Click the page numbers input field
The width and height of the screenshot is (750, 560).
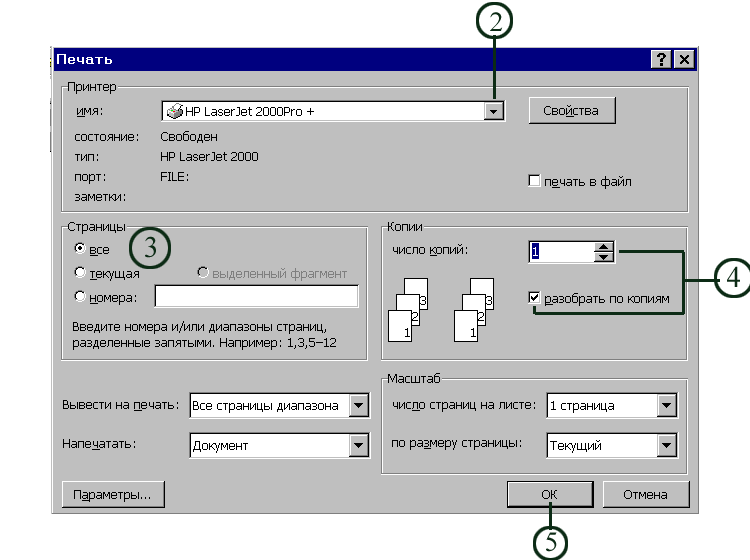tap(256, 296)
